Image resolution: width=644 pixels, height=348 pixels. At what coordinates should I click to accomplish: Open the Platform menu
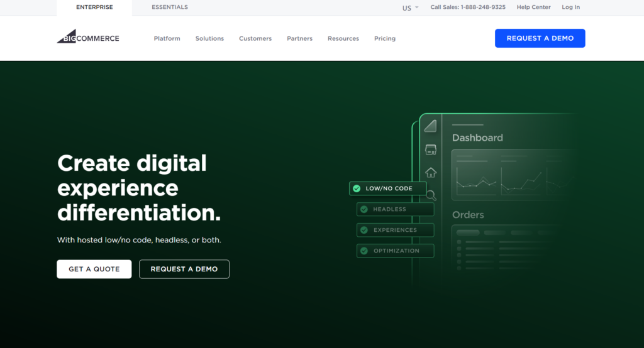[167, 38]
